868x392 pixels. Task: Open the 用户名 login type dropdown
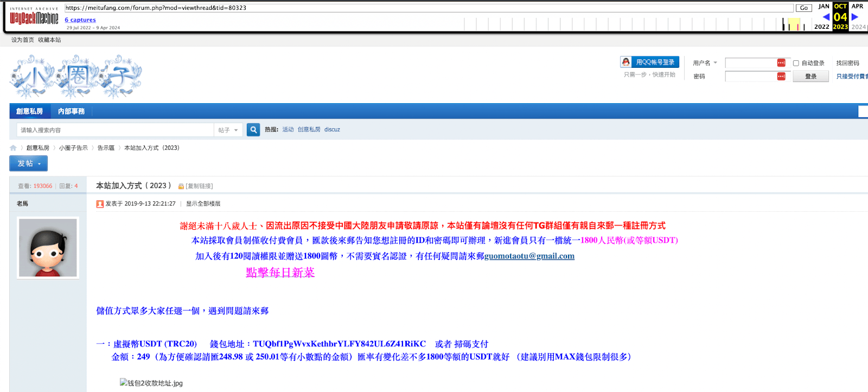point(705,63)
